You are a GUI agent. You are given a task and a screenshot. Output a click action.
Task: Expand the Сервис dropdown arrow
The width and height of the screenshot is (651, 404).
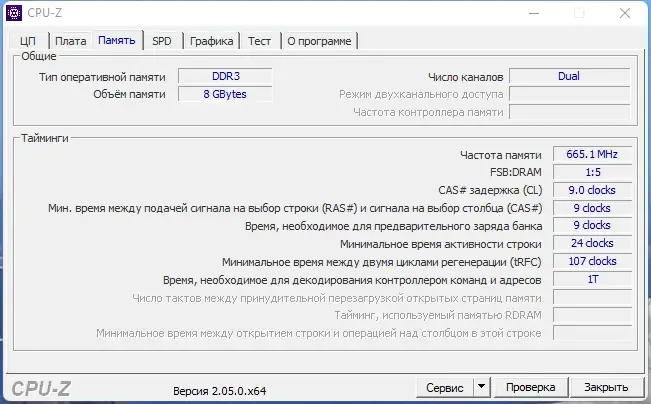tap(482, 387)
